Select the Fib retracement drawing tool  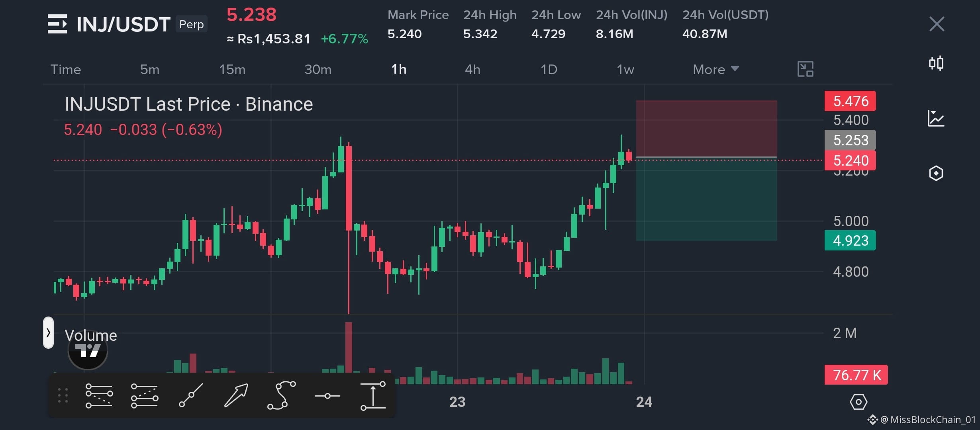coord(99,396)
